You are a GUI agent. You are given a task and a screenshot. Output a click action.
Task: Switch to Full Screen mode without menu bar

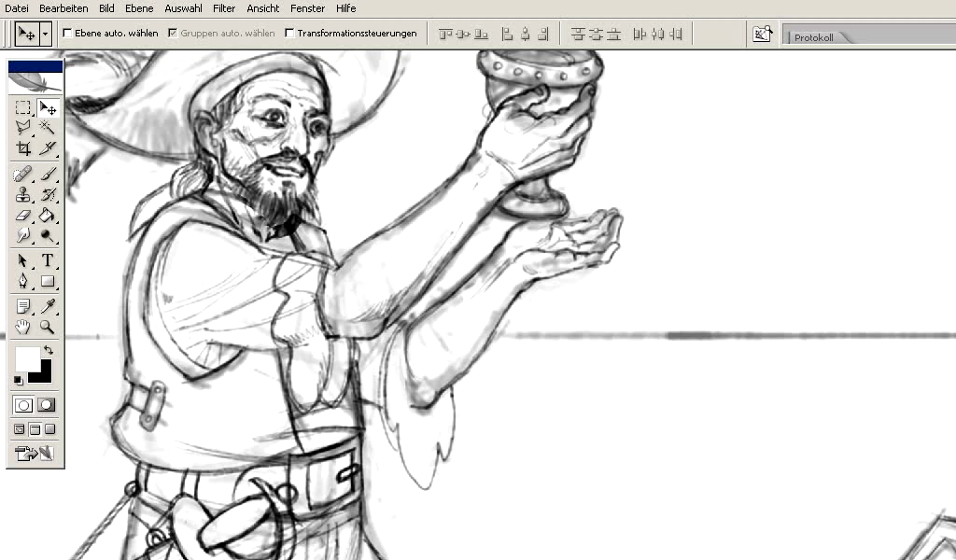[50, 429]
